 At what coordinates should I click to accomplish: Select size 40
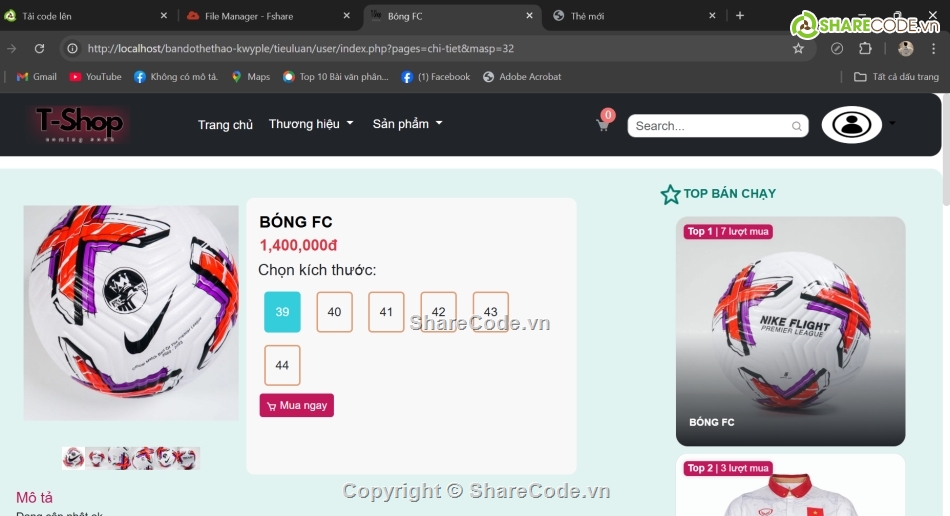pos(334,312)
